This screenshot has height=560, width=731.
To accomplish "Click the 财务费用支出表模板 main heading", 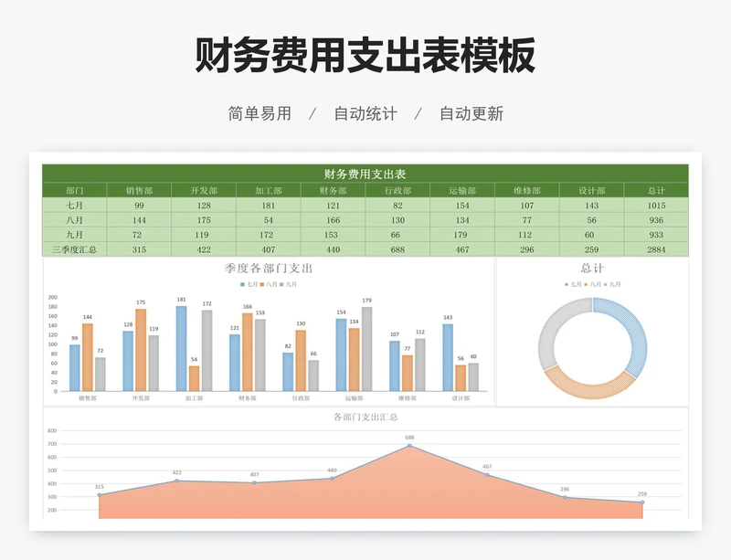I will coord(365,55).
